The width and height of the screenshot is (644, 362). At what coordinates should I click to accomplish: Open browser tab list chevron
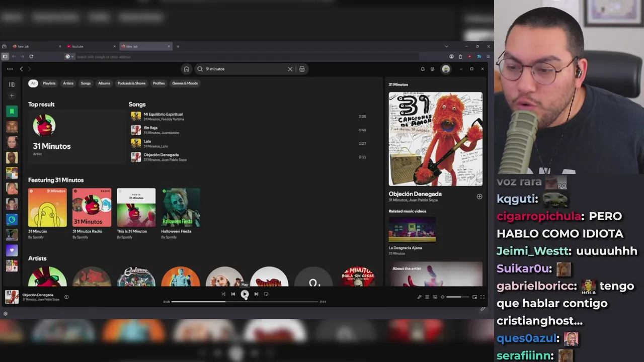446,46
